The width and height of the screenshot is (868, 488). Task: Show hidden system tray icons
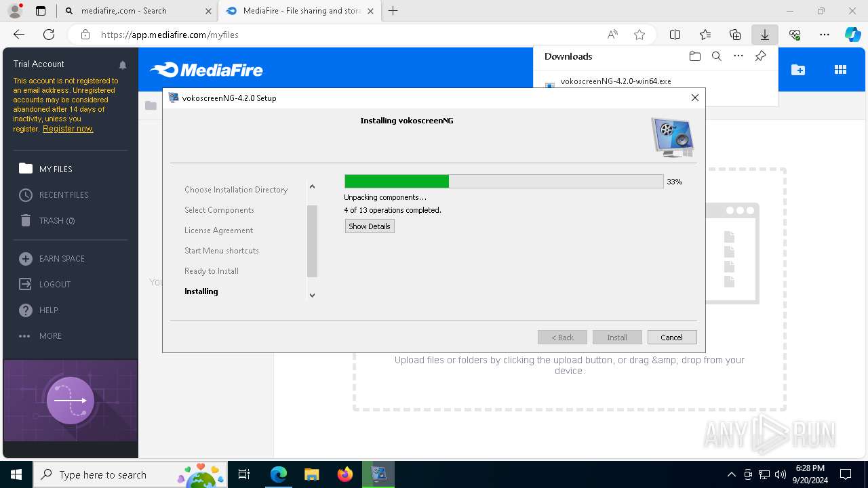[x=731, y=474]
